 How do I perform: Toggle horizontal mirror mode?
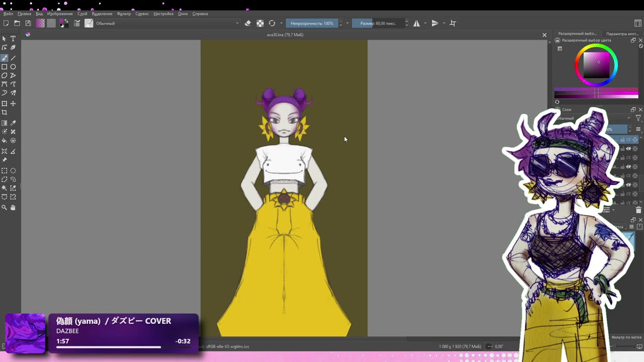417,23
